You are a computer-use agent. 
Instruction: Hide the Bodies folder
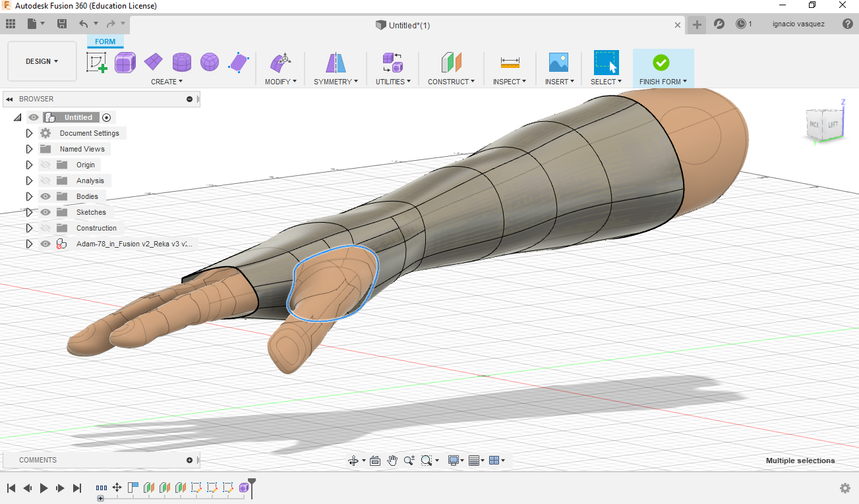coord(45,196)
